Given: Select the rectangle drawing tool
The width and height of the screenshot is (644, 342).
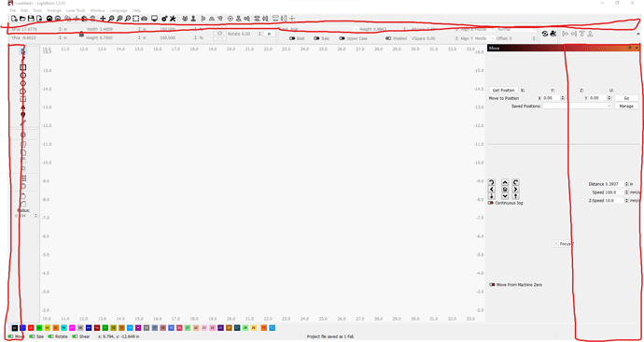Looking at the screenshot, I should [23, 67].
